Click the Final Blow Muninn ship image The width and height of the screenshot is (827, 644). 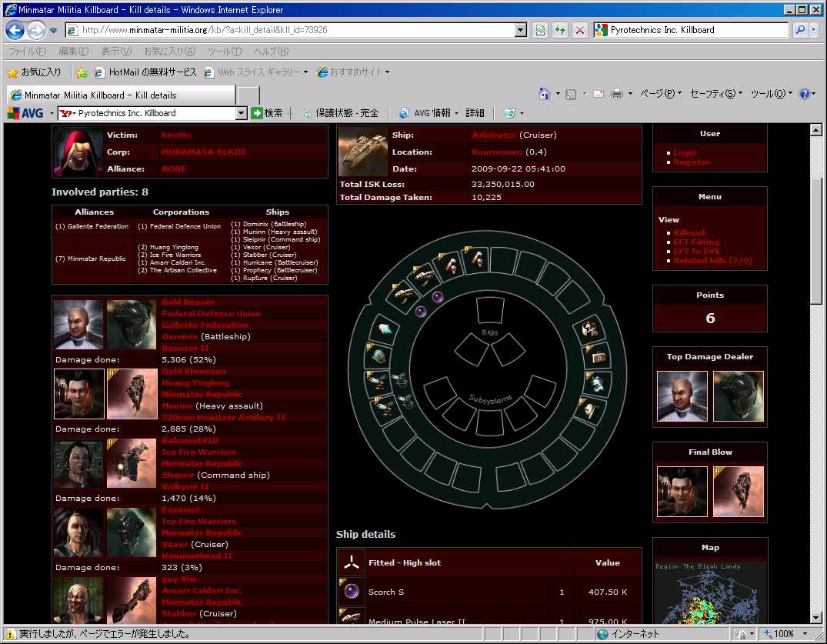tap(739, 492)
